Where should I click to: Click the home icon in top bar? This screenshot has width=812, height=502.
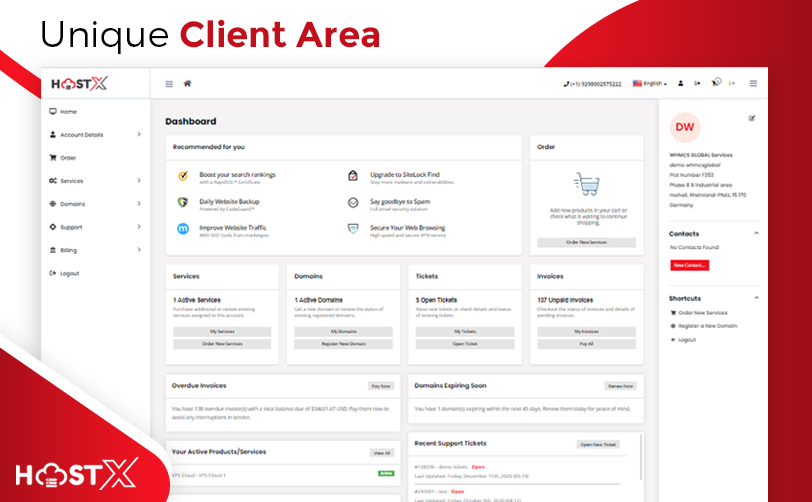187,83
